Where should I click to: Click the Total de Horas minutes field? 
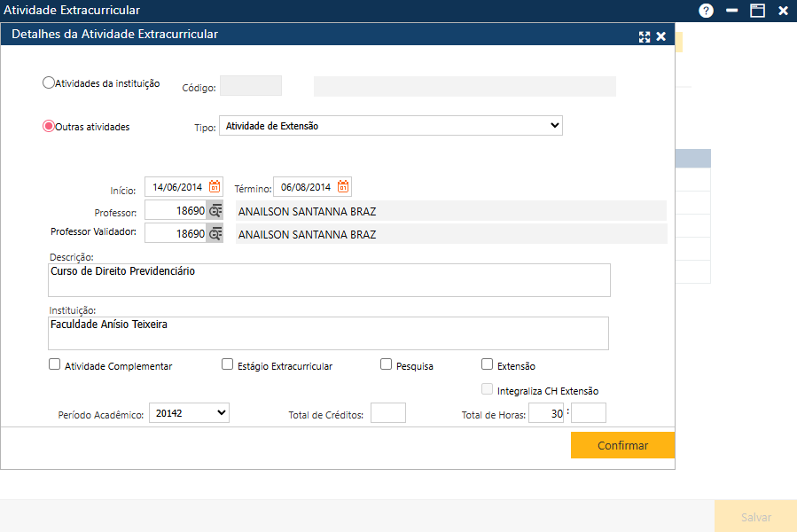coord(589,413)
